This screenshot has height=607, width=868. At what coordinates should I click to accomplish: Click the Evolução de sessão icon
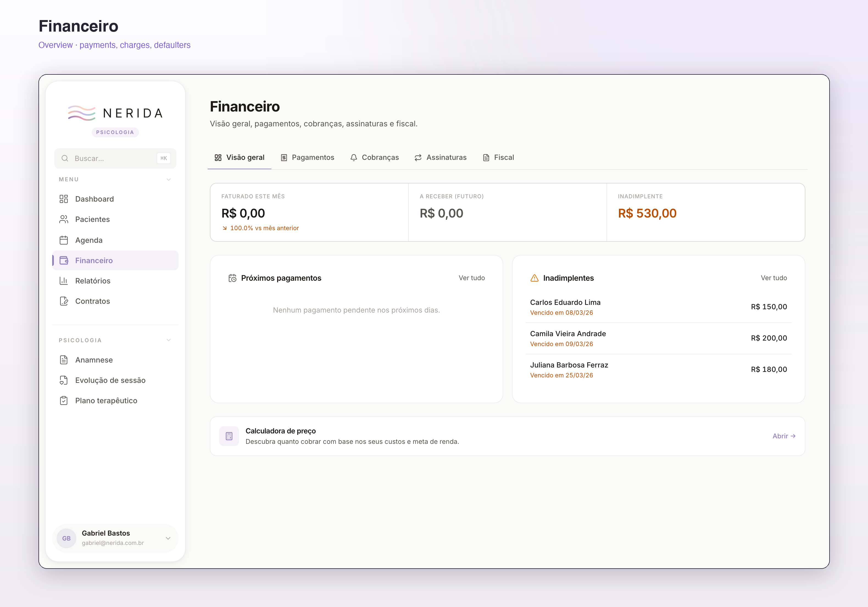click(x=63, y=380)
